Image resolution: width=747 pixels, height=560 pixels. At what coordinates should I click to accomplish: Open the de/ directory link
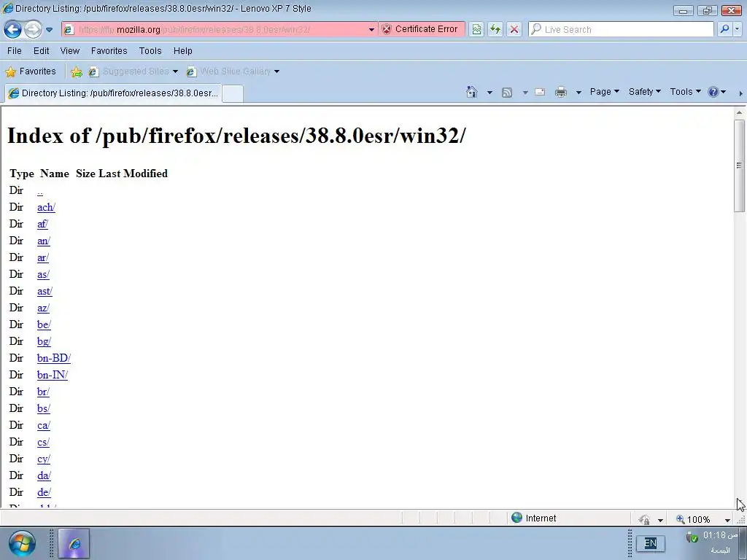(x=44, y=492)
